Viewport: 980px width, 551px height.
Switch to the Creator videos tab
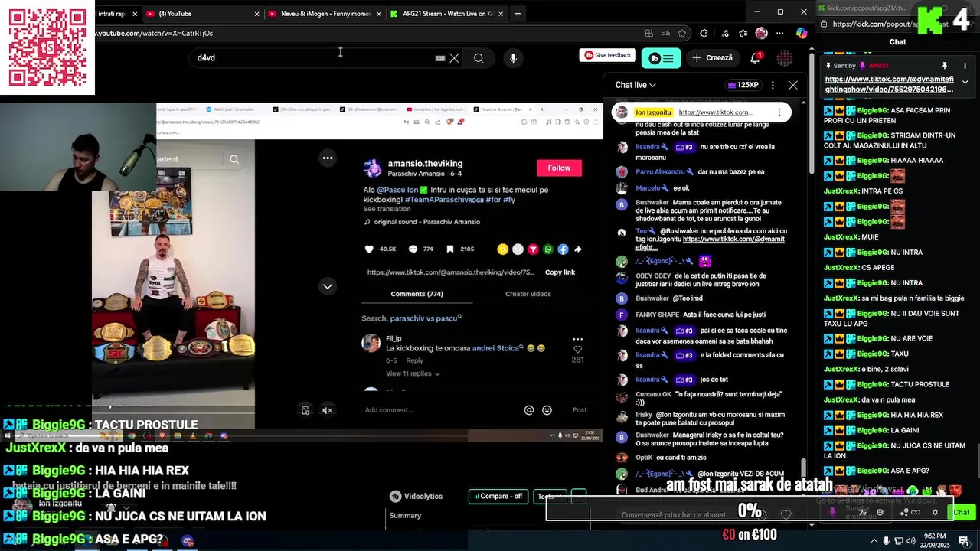click(528, 294)
